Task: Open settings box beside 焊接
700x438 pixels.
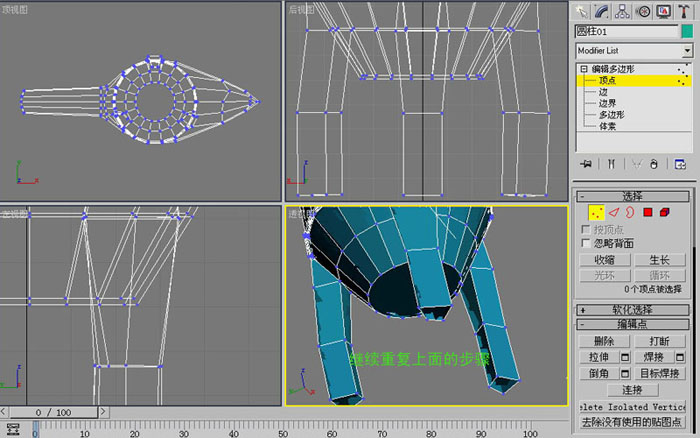Action: [680, 357]
